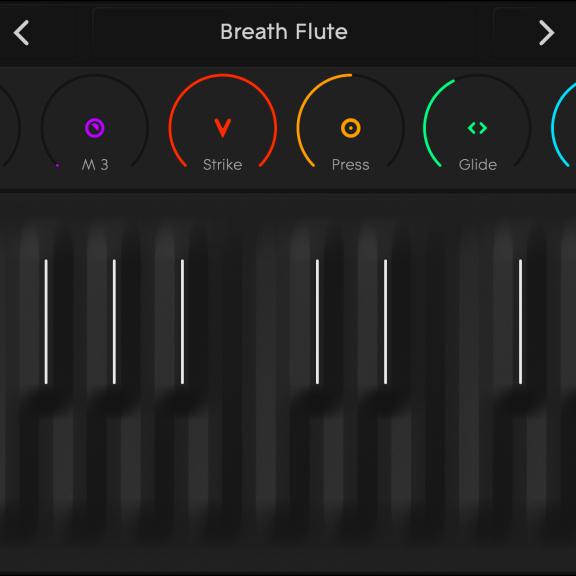Screen dimensions: 576x576
Task: Tap the first white key line on keyboard
Action: pyautogui.click(x=46, y=322)
